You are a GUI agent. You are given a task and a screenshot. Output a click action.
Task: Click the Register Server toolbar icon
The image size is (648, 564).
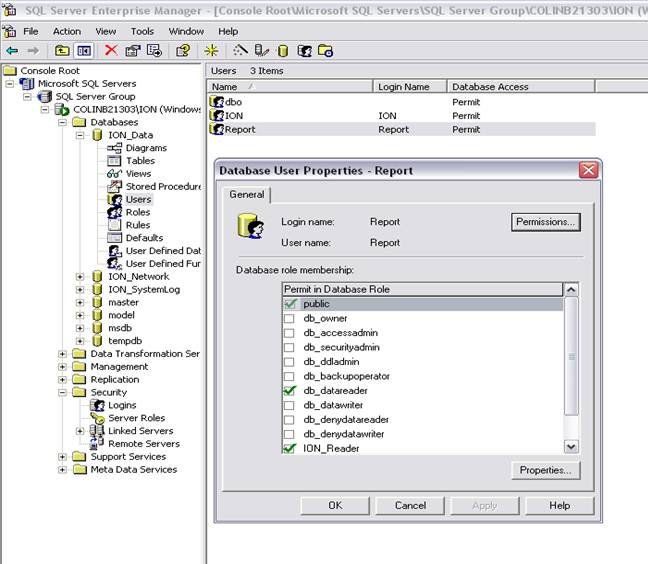(x=261, y=51)
